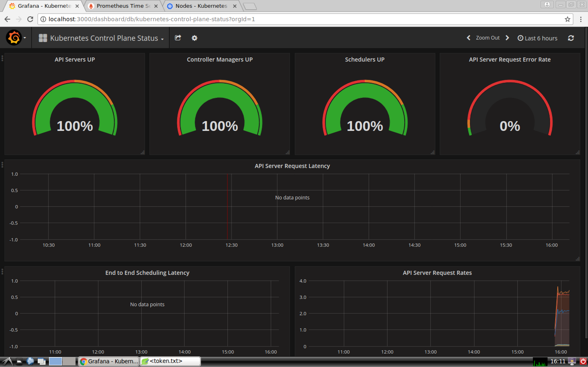The image size is (588, 367).
Task: Open token.txt window from taskbar
Action: click(x=170, y=361)
